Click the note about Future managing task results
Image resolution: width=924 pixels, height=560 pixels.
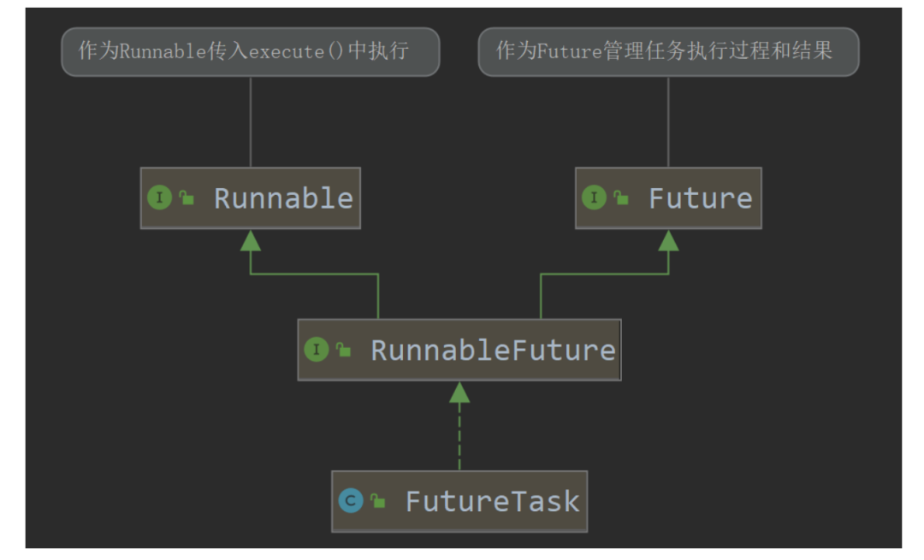click(x=667, y=51)
